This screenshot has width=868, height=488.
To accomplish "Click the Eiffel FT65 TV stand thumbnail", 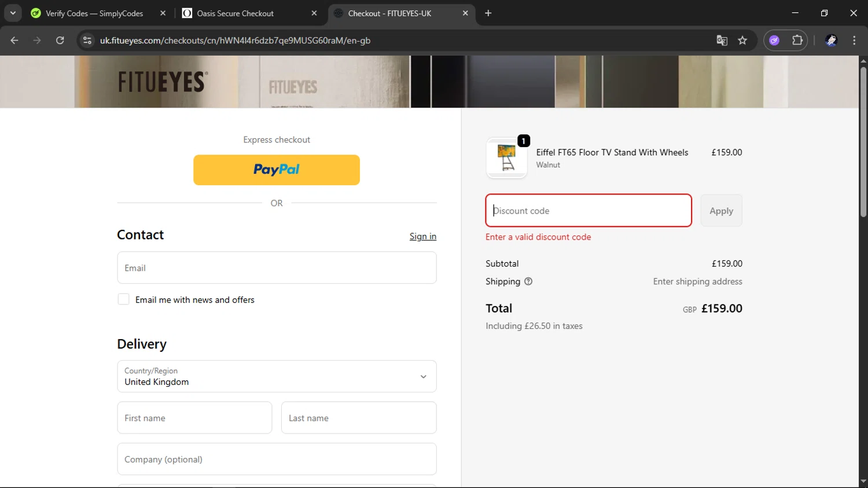I will pyautogui.click(x=507, y=158).
